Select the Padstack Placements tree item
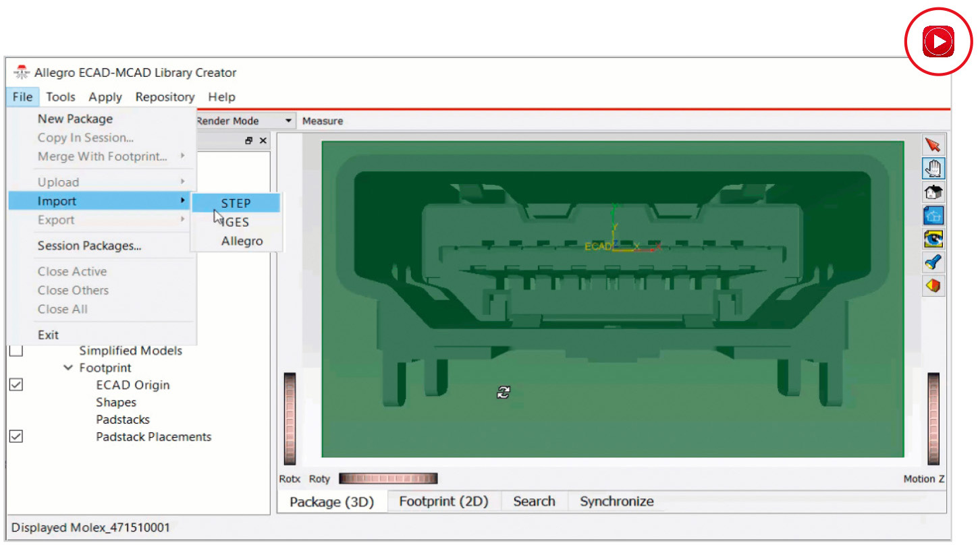The image size is (980, 545). tap(154, 436)
